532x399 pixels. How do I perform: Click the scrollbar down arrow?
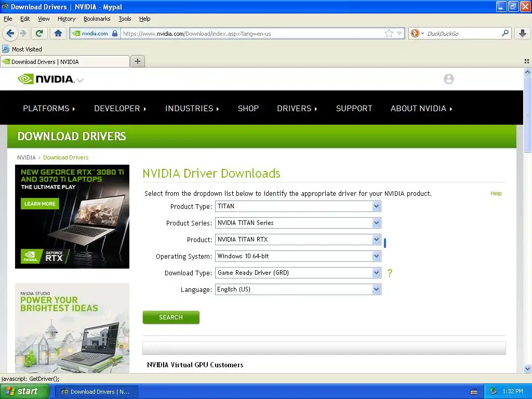tap(527, 368)
